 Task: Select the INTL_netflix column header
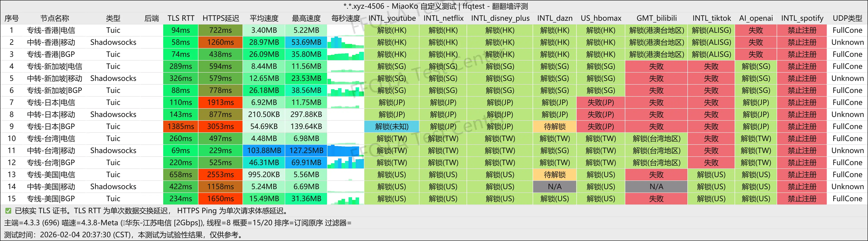(x=443, y=18)
